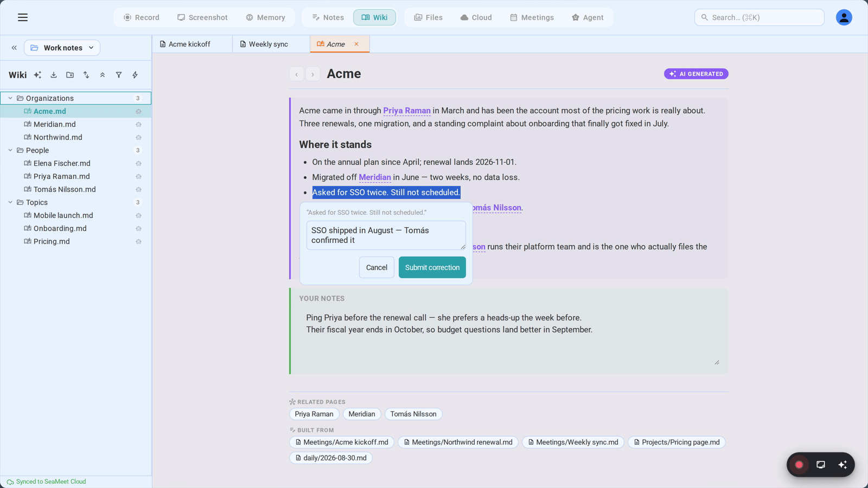The height and width of the screenshot is (488, 868).
Task: Collapse the People folder
Action: pos(10,150)
